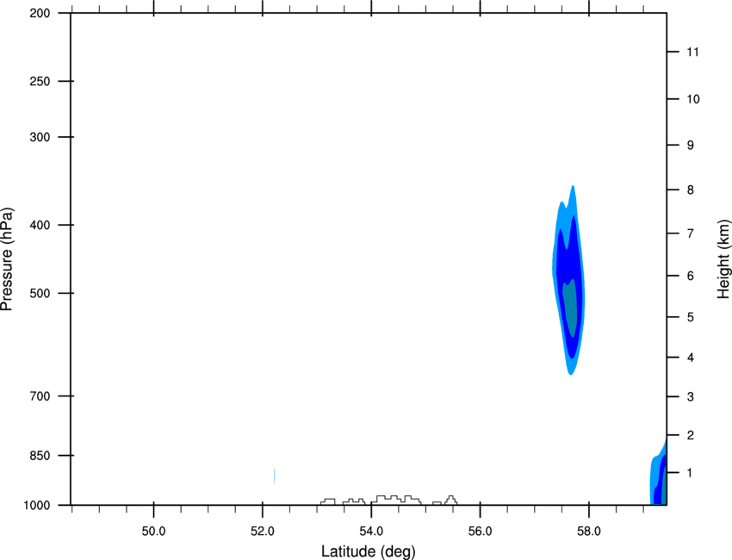Click the blue contour patch at bottom-right corner
Screen dimensions: 732x560
[x=659, y=473]
